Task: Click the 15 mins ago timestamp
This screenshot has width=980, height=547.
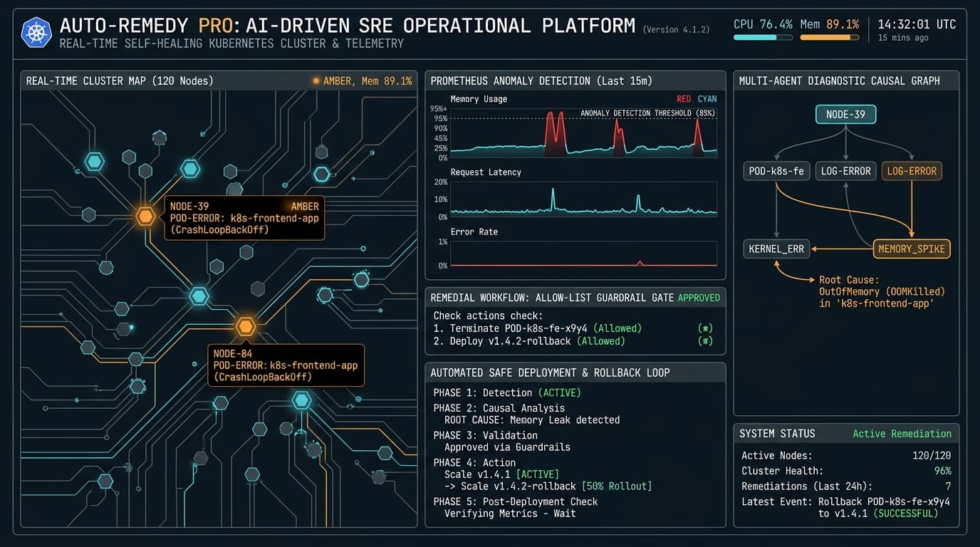Action: tap(903, 38)
